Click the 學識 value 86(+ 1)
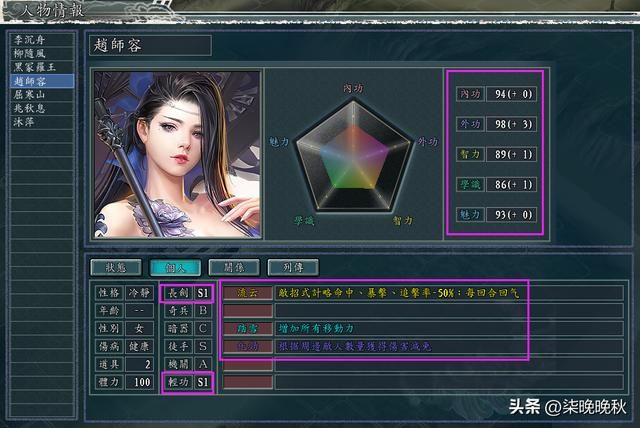640x428 pixels. pyautogui.click(x=511, y=185)
